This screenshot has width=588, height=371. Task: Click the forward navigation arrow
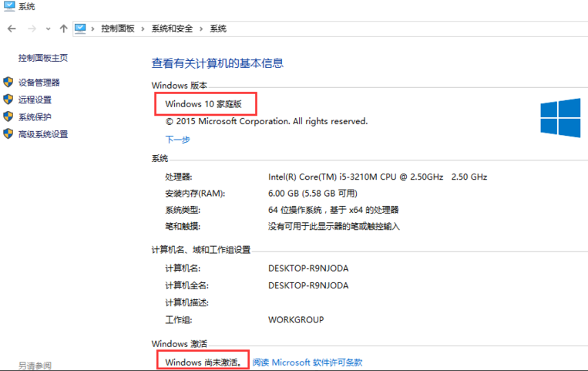pyautogui.click(x=32, y=29)
